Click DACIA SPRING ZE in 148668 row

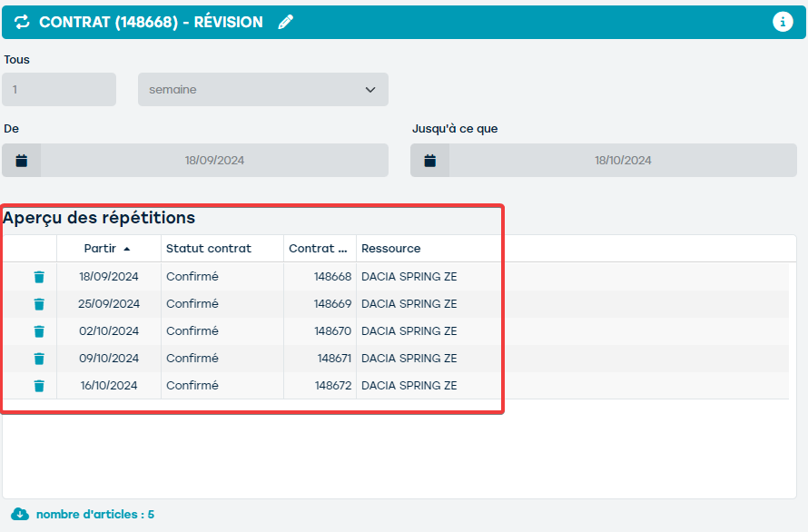tap(409, 277)
